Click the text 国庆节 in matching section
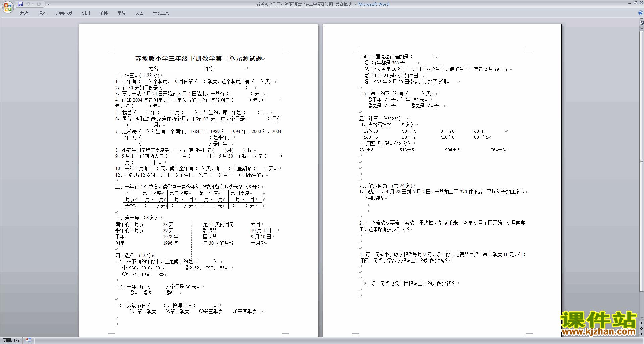This screenshot has height=344, width=644. pos(210,237)
